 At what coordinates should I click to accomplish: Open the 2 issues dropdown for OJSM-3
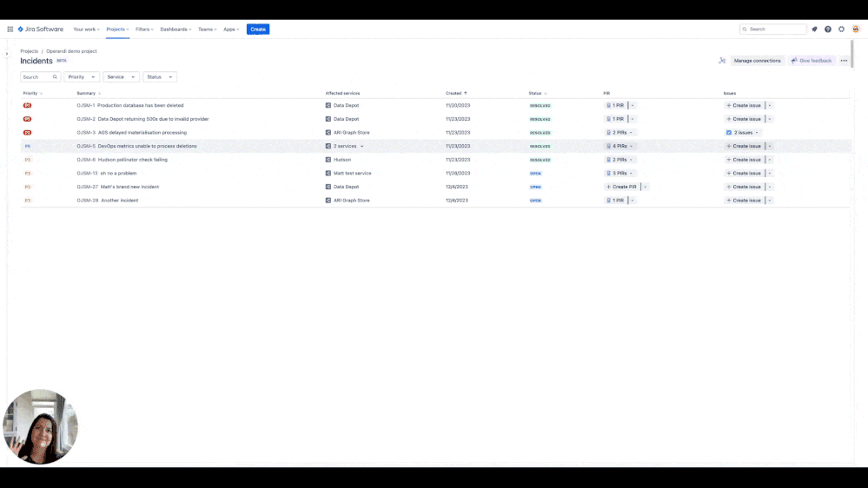[743, 133]
